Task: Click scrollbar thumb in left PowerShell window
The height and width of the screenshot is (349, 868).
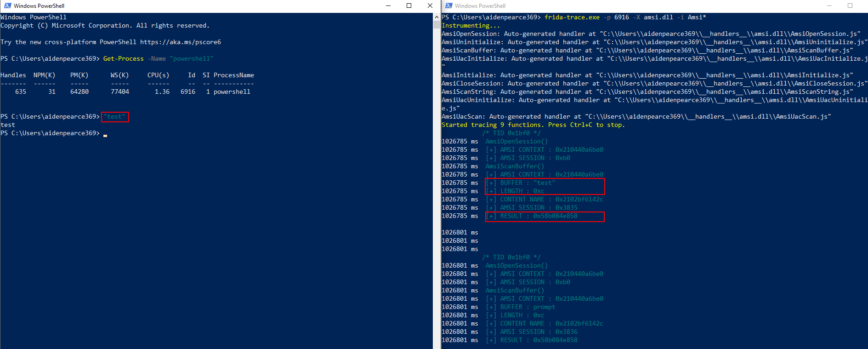Action: (x=437, y=24)
